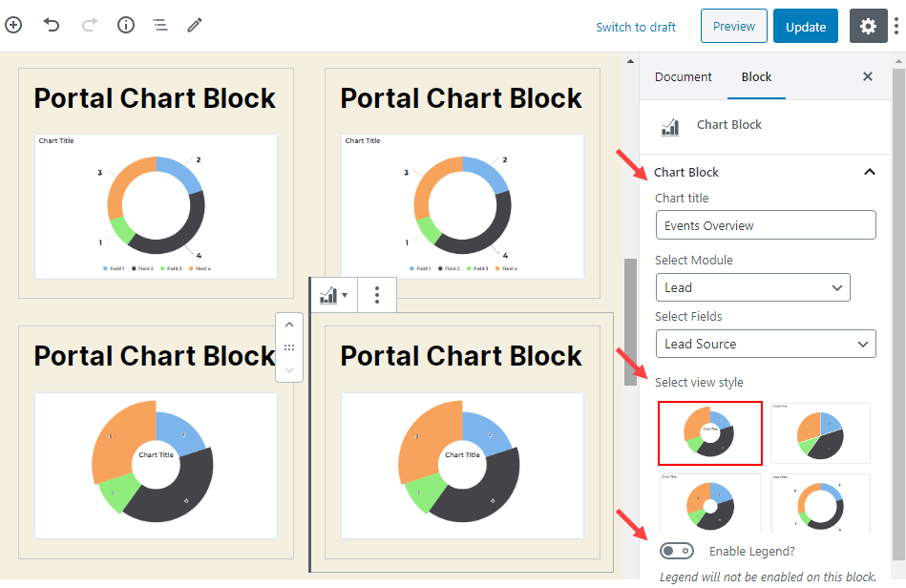Move block up with chevron arrow

[289, 325]
